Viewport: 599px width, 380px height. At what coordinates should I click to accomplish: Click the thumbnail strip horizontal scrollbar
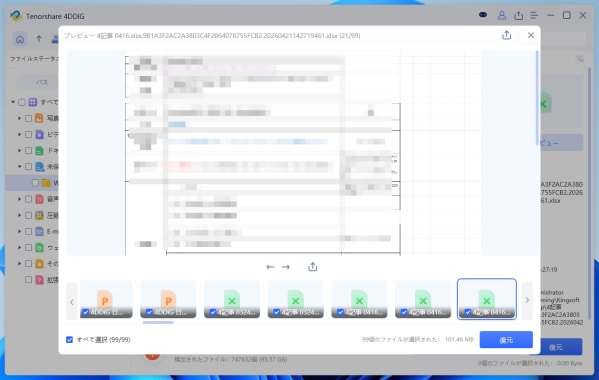(158, 323)
